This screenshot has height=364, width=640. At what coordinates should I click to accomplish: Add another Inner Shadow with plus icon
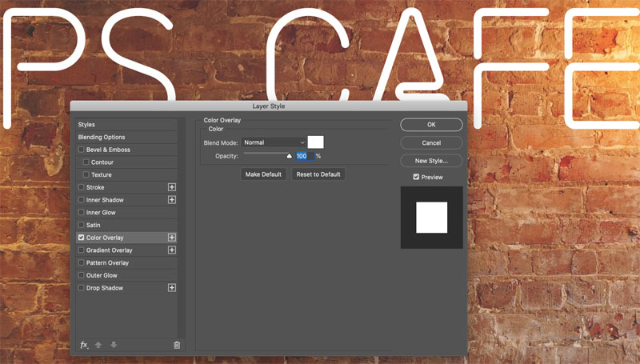[x=172, y=200]
